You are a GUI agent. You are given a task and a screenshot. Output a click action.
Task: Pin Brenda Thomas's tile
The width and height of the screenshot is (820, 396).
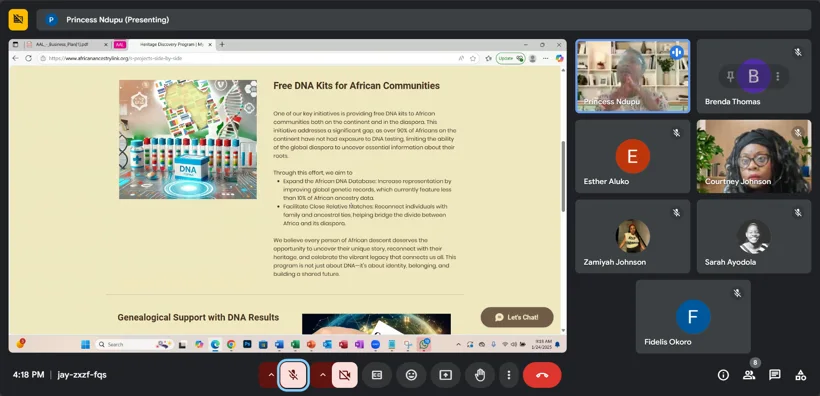tap(731, 77)
